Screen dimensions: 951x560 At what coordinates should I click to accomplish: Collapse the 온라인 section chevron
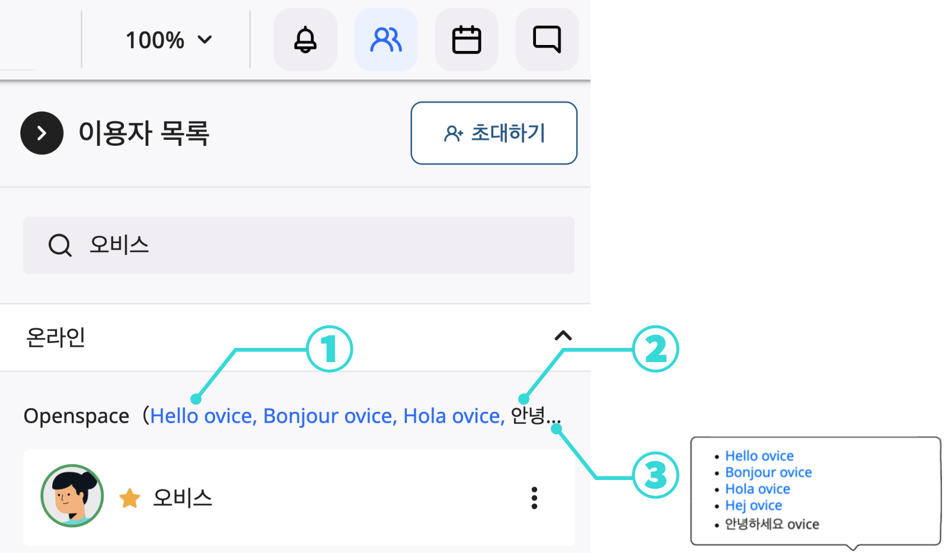click(x=563, y=336)
